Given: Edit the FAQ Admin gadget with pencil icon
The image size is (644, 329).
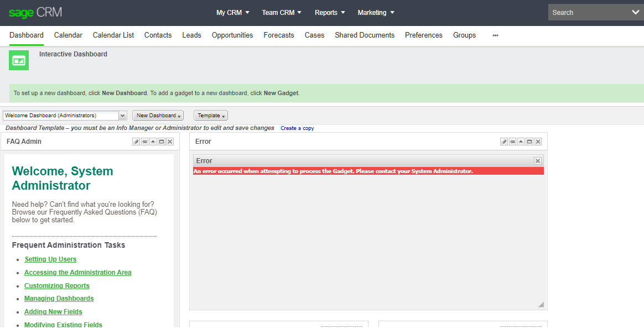Looking at the screenshot, I should (136, 142).
